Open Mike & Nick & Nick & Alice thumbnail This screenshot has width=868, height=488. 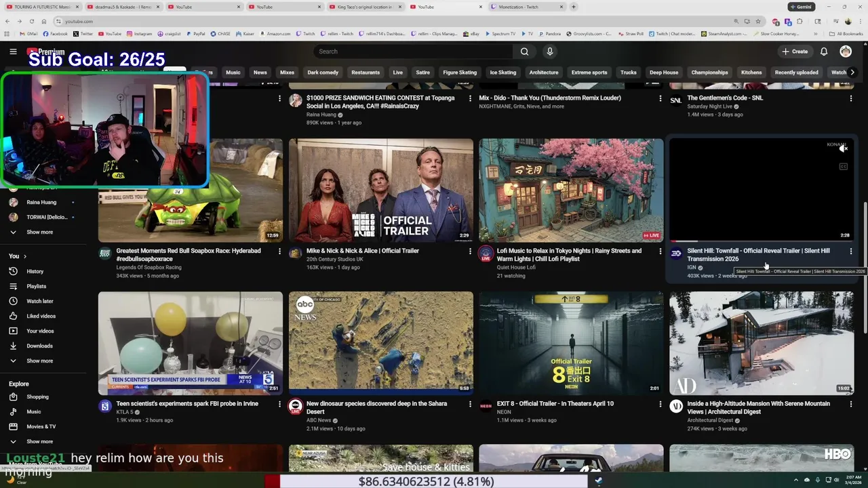(x=381, y=190)
